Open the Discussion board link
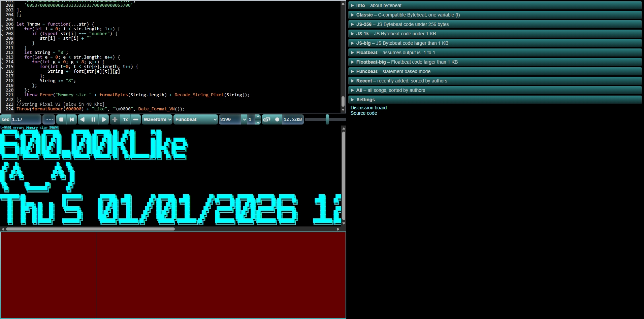The width and height of the screenshot is (644, 319). [368, 108]
